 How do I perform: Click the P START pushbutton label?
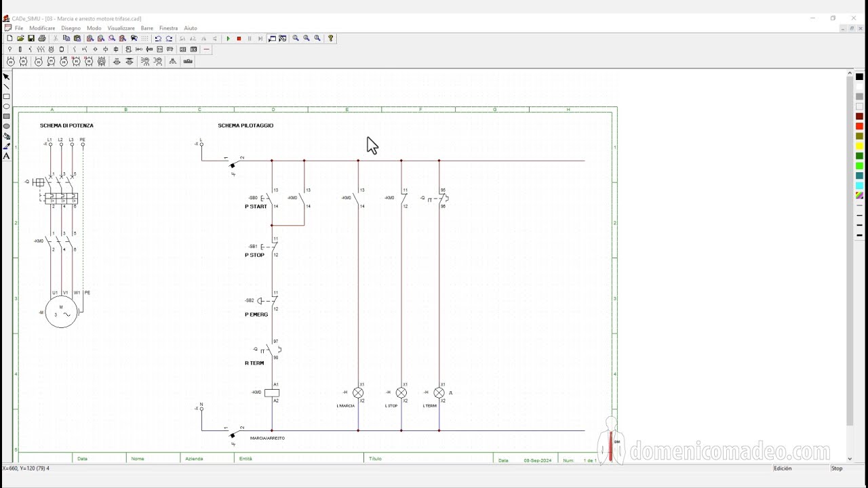[256, 207]
